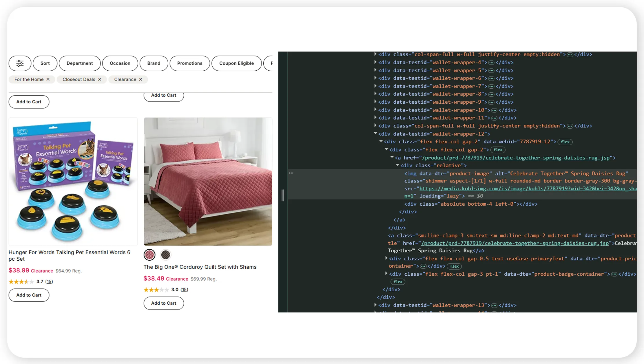Screen dimensions: 644x364
Task: Open the Brand filter
Action: pyautogui.click(x=154, y=63)
